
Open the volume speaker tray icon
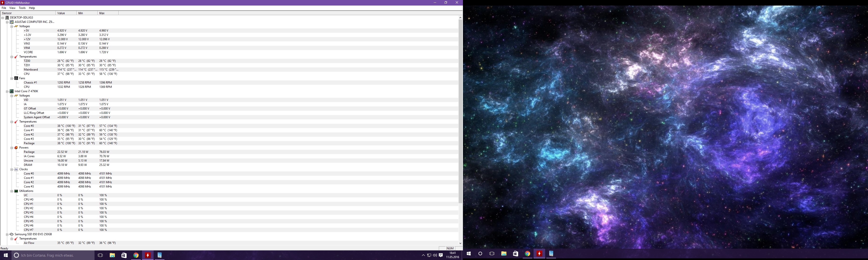(435, 255)
